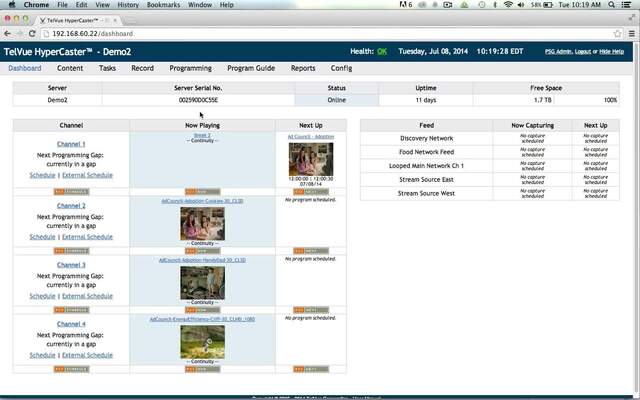Image resolution: width=640 pixels, height=400 pixels.
Task: Open the Chrome hamburger menu icon
Action: click(x=628, y=33)
